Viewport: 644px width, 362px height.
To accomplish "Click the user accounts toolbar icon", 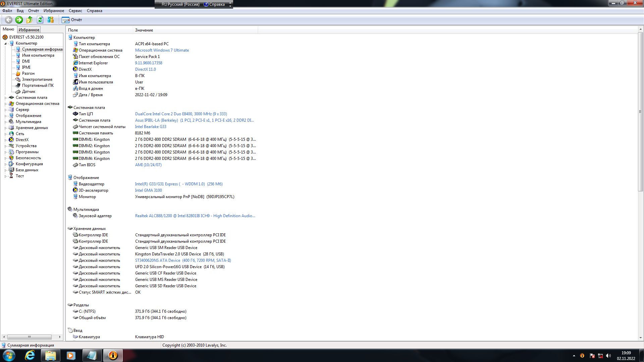I will tap(51, 20).
